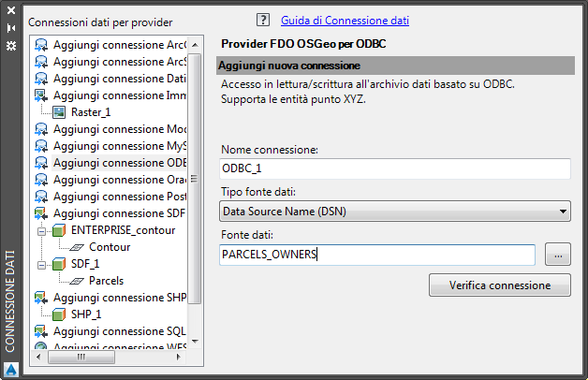Collapse the SDF_1 tree node
Viewport: 588px width, 380px height.
pyautogui.click(x=42, y=264)
